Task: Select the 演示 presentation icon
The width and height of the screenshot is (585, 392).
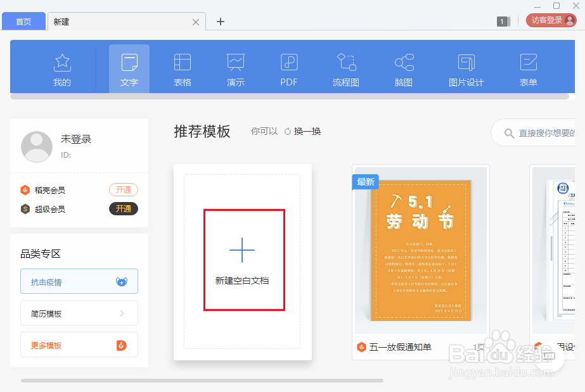Action: click(236, 70)
